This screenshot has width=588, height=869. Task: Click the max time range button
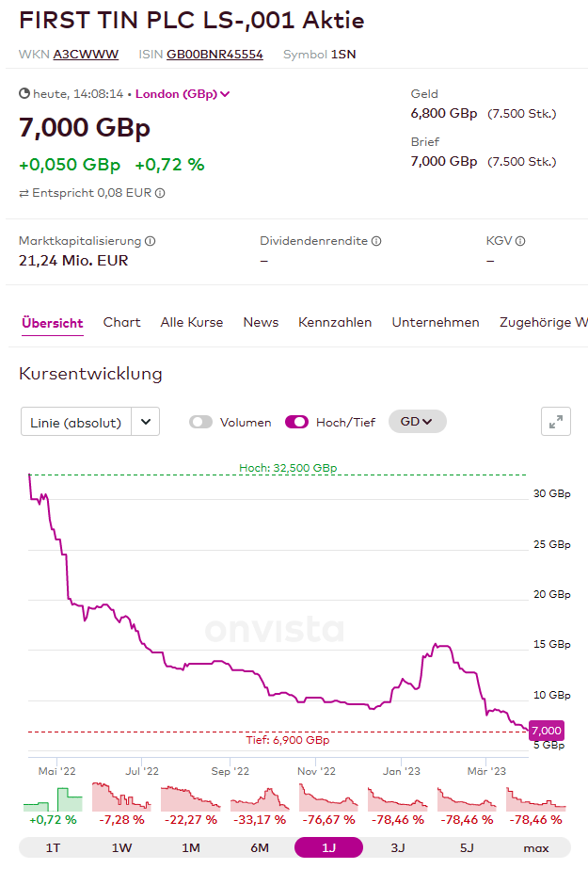tap(536, 848)
